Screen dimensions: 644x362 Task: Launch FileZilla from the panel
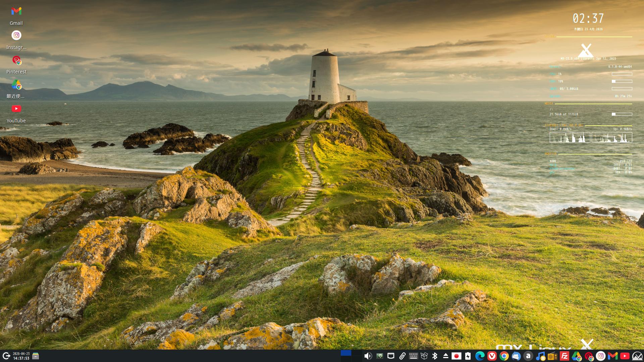click(565, 356)
